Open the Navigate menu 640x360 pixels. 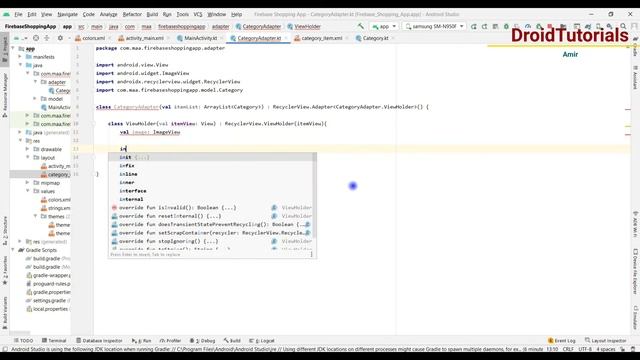(67, 14)
